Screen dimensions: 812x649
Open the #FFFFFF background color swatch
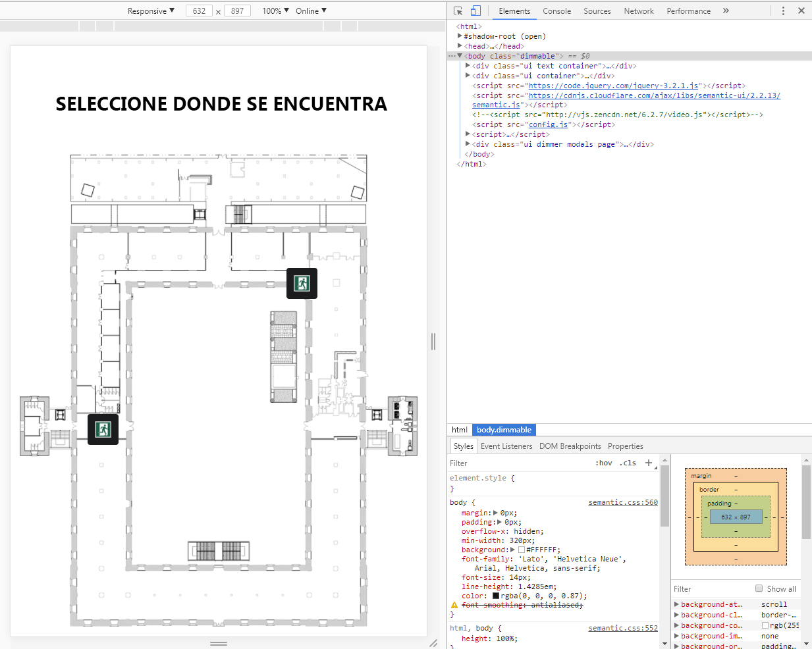(x=522, y=550)
